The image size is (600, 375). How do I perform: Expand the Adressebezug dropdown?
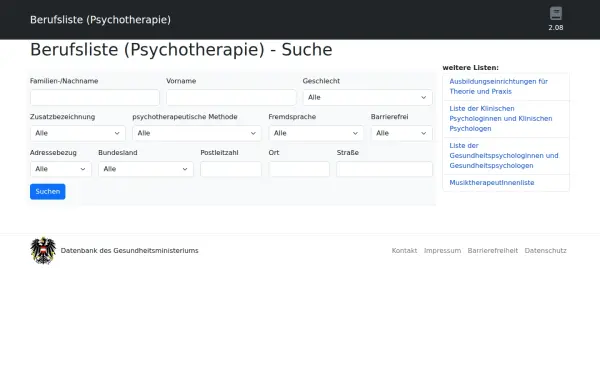click(x=61, y=169)
